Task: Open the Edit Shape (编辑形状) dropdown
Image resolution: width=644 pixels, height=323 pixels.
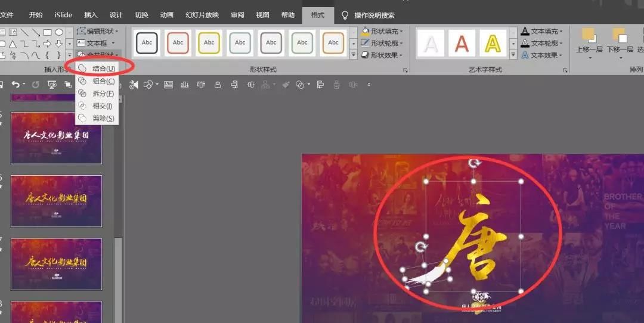Action: 98,31
